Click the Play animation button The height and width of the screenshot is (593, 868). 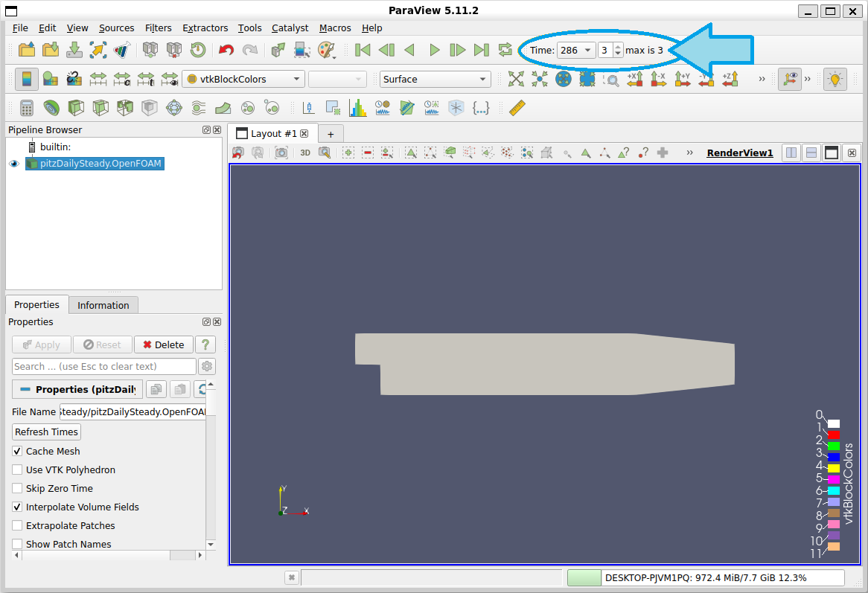point(434,51)
